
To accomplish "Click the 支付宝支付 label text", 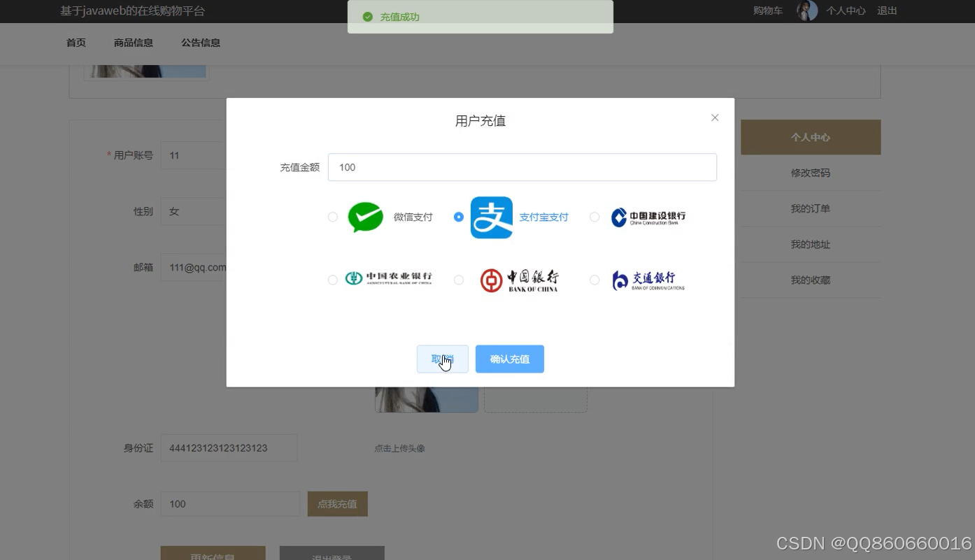I will pyautogui.click(x=543, y=217).
